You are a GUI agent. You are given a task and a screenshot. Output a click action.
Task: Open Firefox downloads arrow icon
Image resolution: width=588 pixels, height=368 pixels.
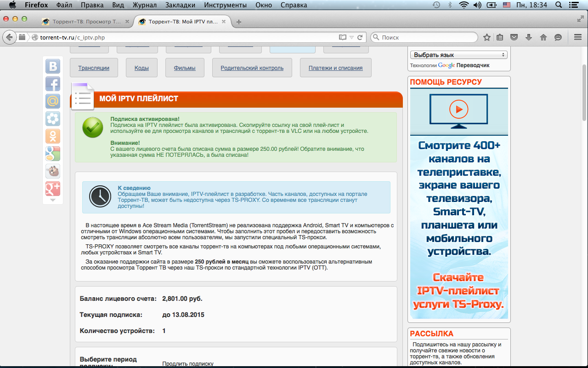point(529,37)
